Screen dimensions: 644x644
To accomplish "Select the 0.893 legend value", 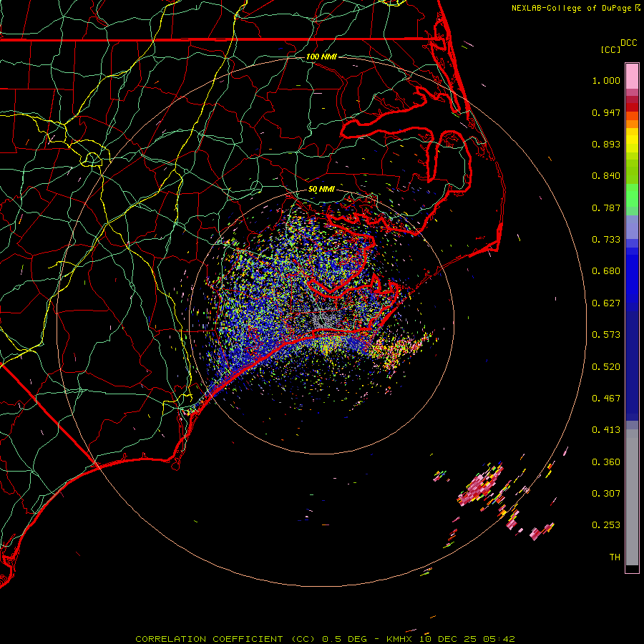I will click(606, 144).
